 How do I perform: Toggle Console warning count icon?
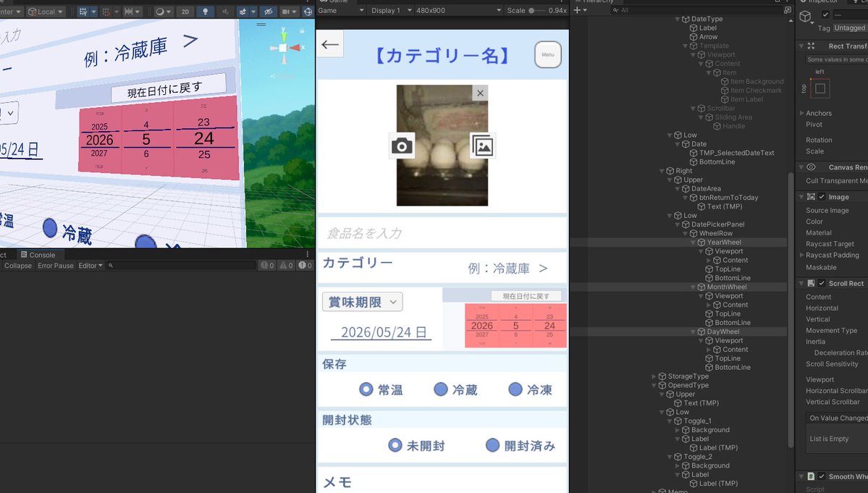[286, 266]
